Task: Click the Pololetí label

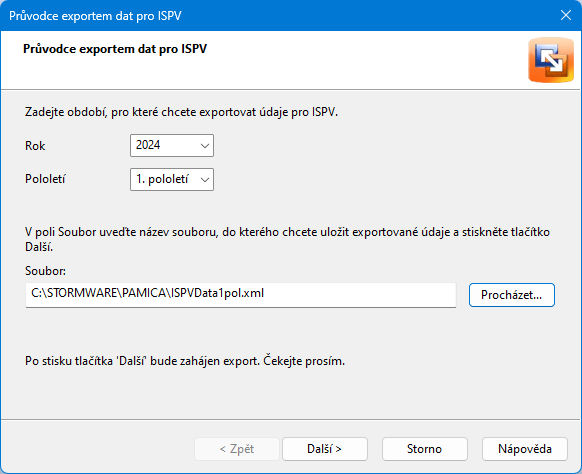Action: (45, 179)
